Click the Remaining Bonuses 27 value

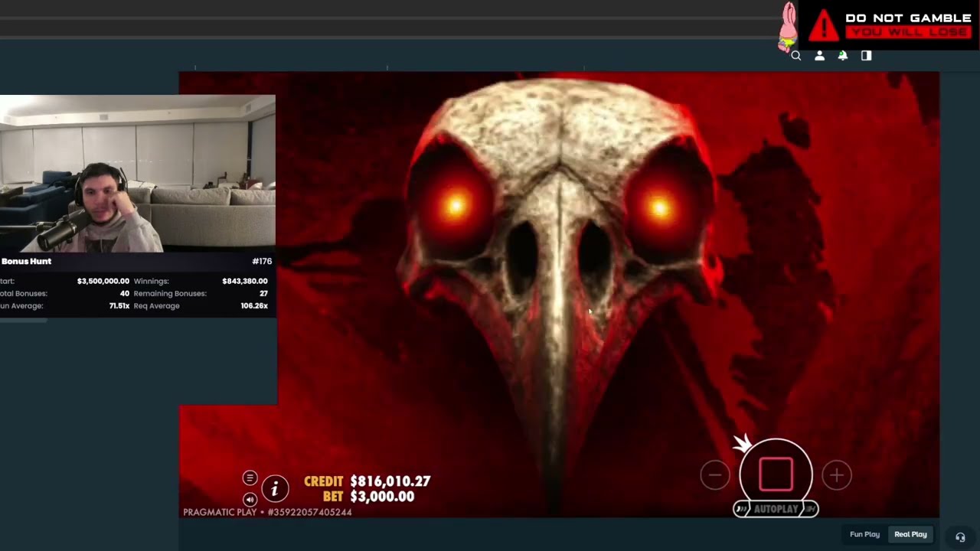pos(263,293)
